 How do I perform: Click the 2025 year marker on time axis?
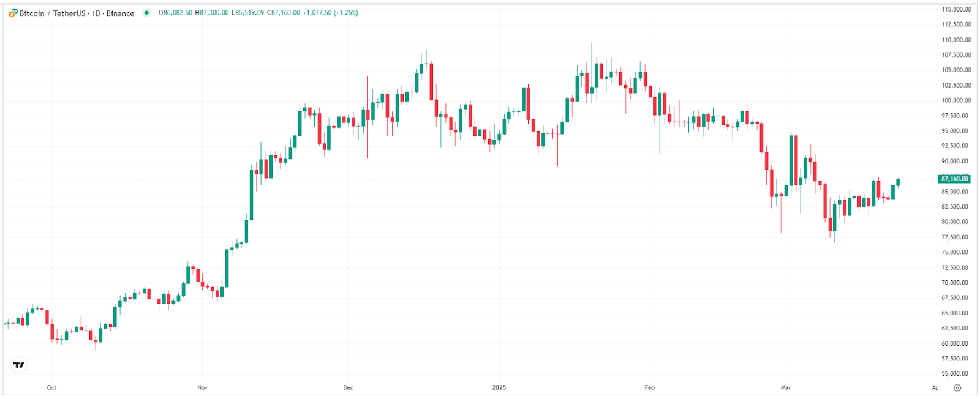click(x=499, y=387)
